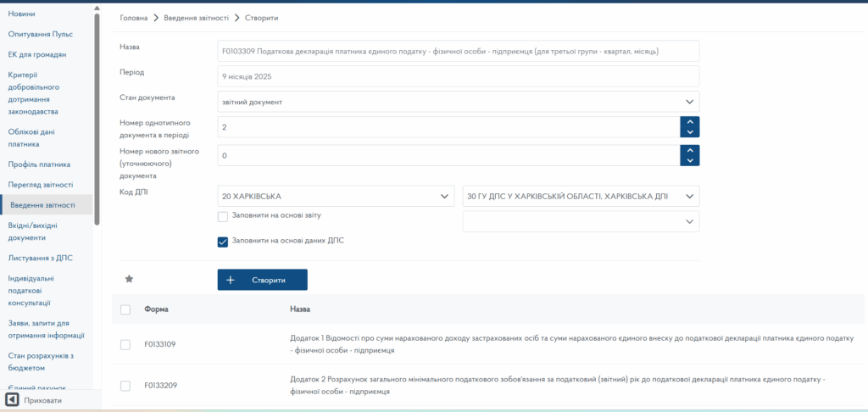
Task: Increase Номер однотипного документа stepper up arrow
Action: pyautogui.click(x=690, y=122)
